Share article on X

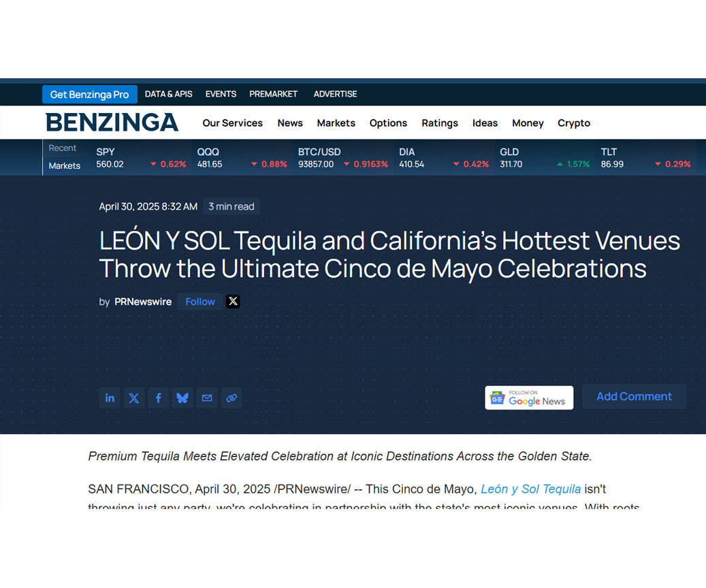point(134,398)
